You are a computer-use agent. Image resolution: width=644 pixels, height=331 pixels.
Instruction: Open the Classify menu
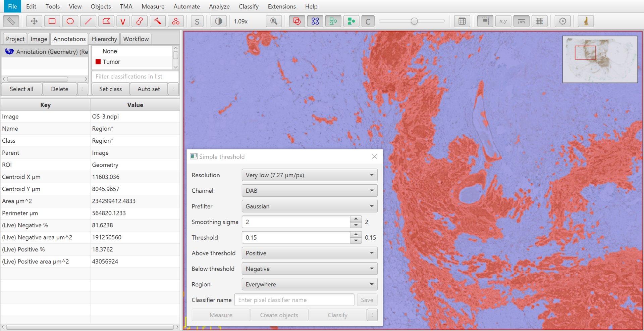[x=249, y=6]
